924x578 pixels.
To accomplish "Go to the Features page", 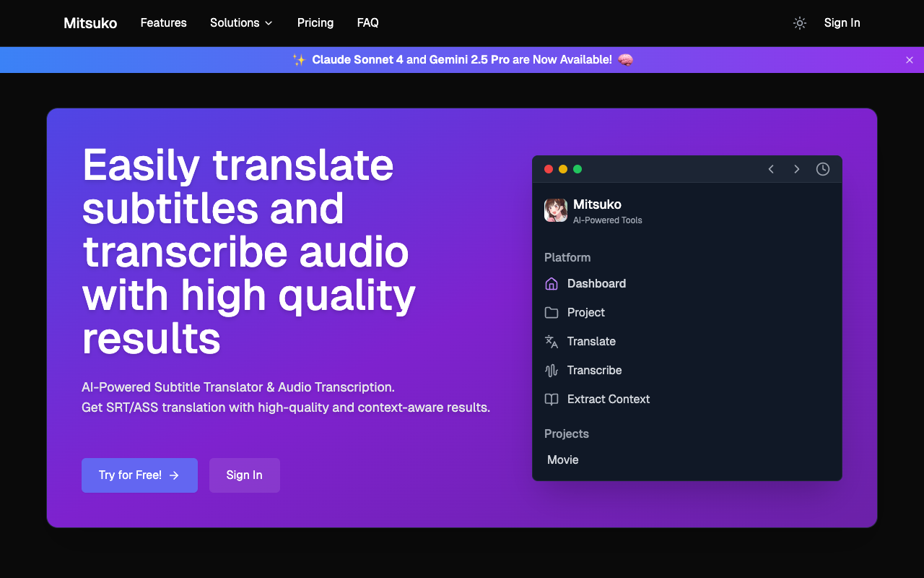I will coord(164,23).
